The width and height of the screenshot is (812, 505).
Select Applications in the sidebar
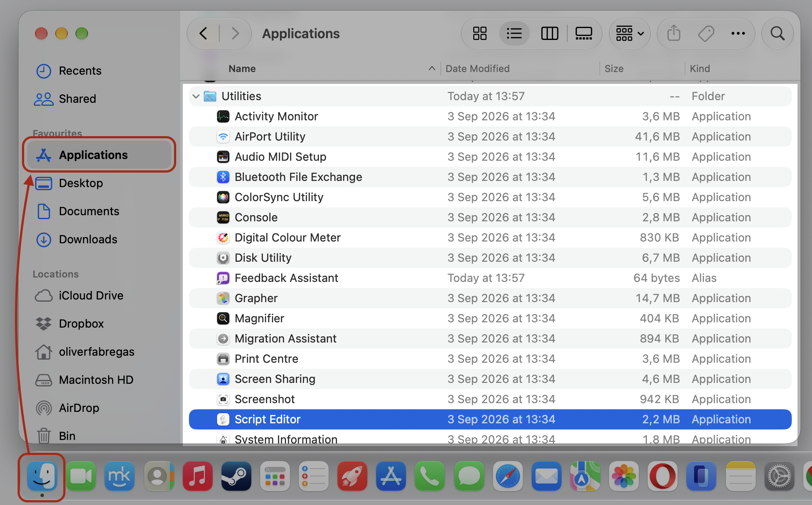(x=99, y=155)
